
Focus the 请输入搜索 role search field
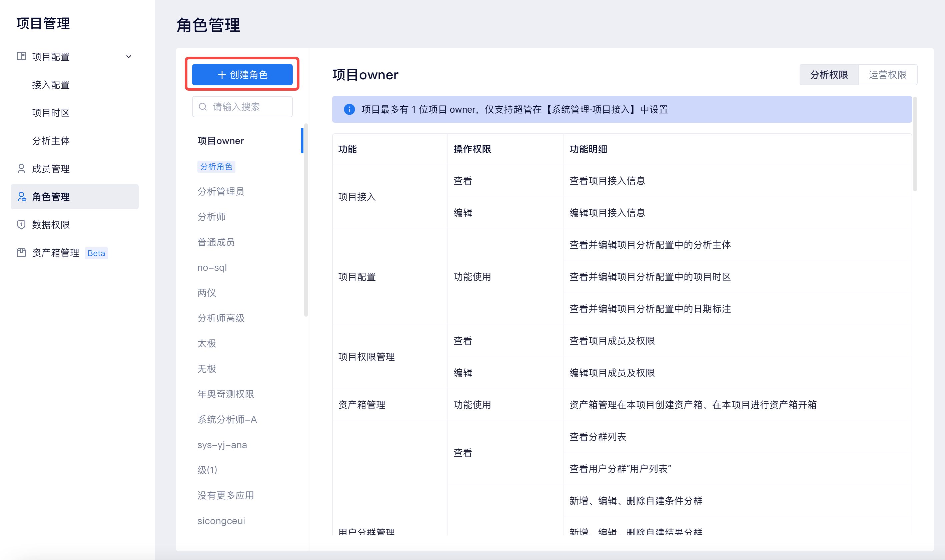click(x=242, y=107)
